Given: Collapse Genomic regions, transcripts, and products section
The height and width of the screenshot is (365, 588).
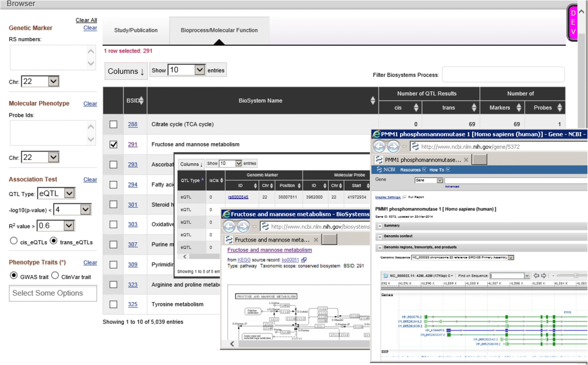Looking at the screenshot, I should (380, 247).
